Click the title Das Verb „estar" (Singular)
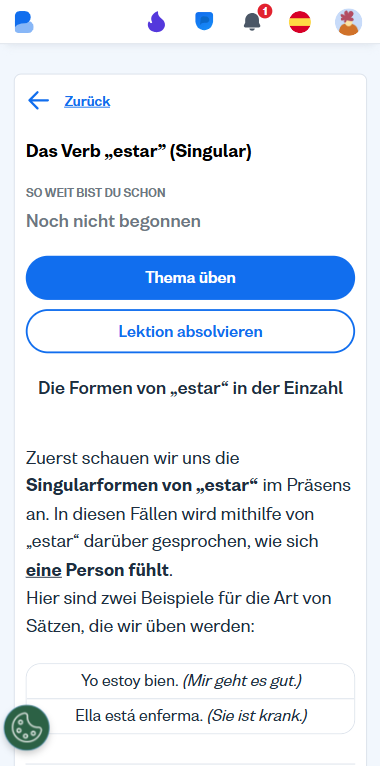The width and height of the screenshot is (380, 766). (139, 151)
